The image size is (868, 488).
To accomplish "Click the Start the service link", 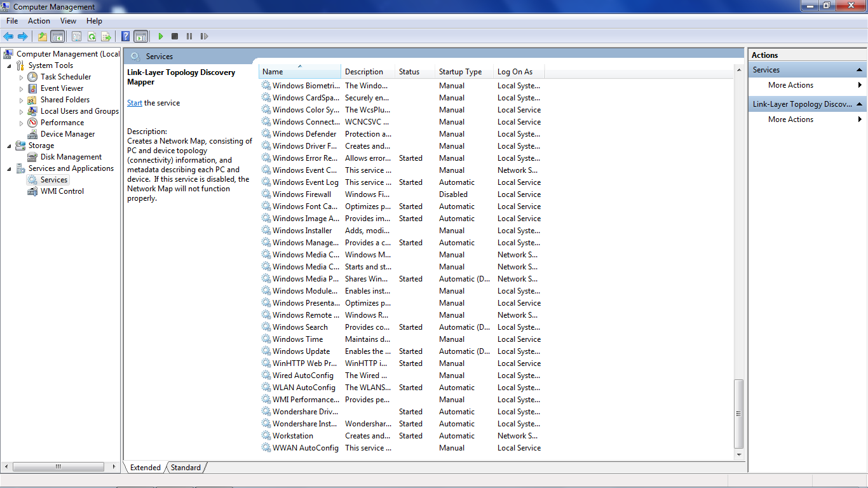I will tap(135, 103).
